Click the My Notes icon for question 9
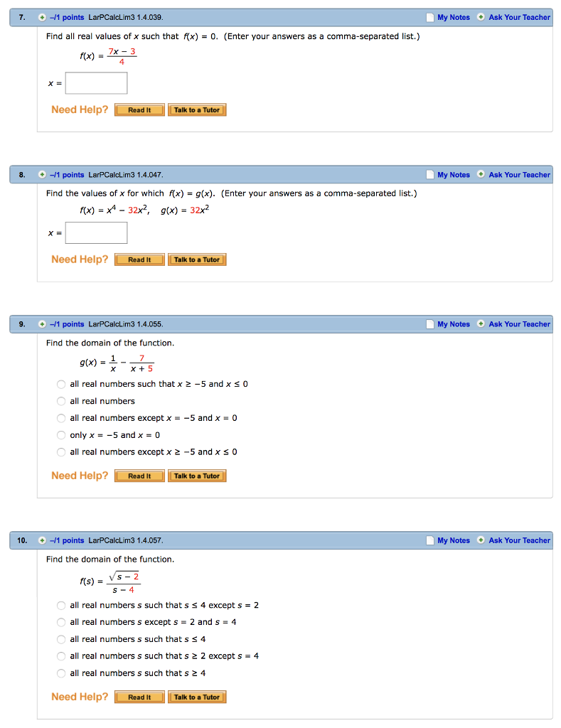 click(x=429, y=323)
